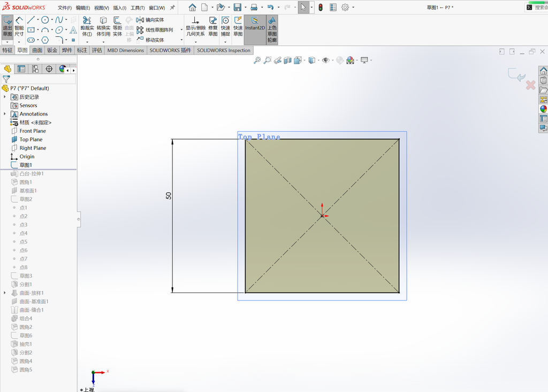This screenshot has height=392, width=548.
Task: Click the Home icon in top toolbar
Action: (x=192, y=7)
